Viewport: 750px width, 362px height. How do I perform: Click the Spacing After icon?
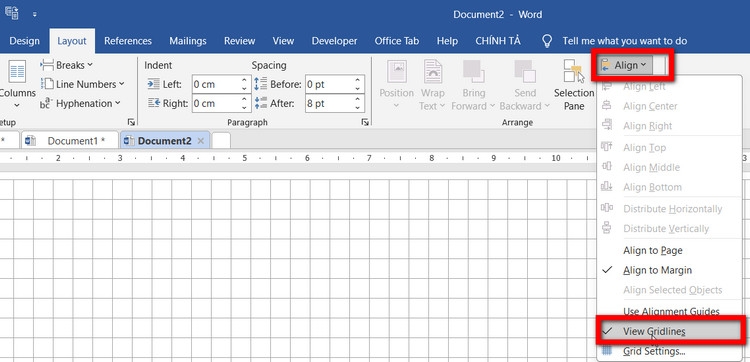point(261,103)
